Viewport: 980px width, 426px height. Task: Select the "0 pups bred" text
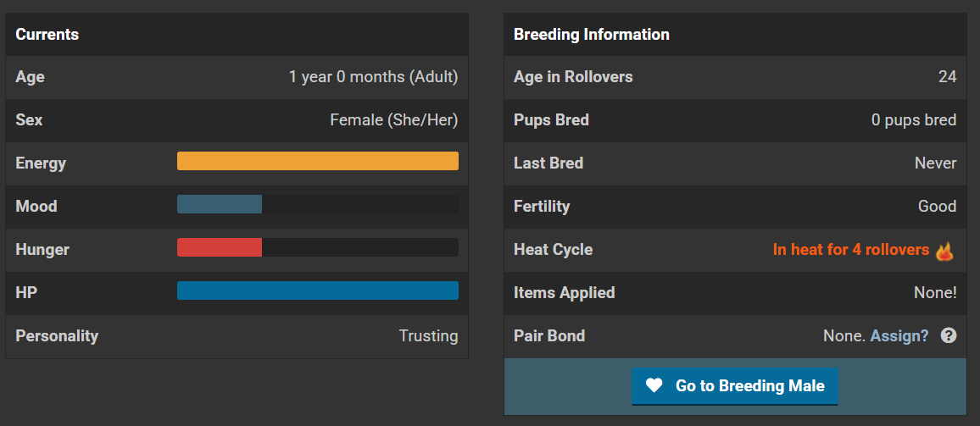914,120
